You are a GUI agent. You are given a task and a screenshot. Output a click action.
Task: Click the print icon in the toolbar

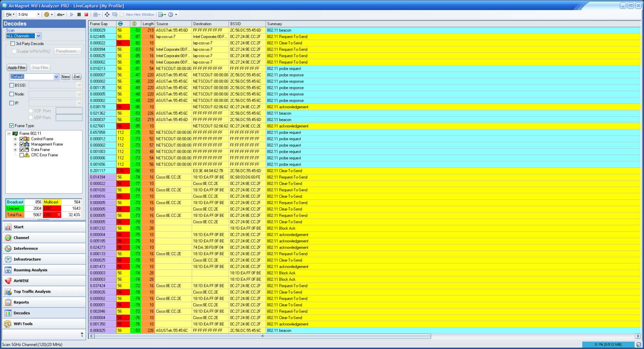point(95,14)
